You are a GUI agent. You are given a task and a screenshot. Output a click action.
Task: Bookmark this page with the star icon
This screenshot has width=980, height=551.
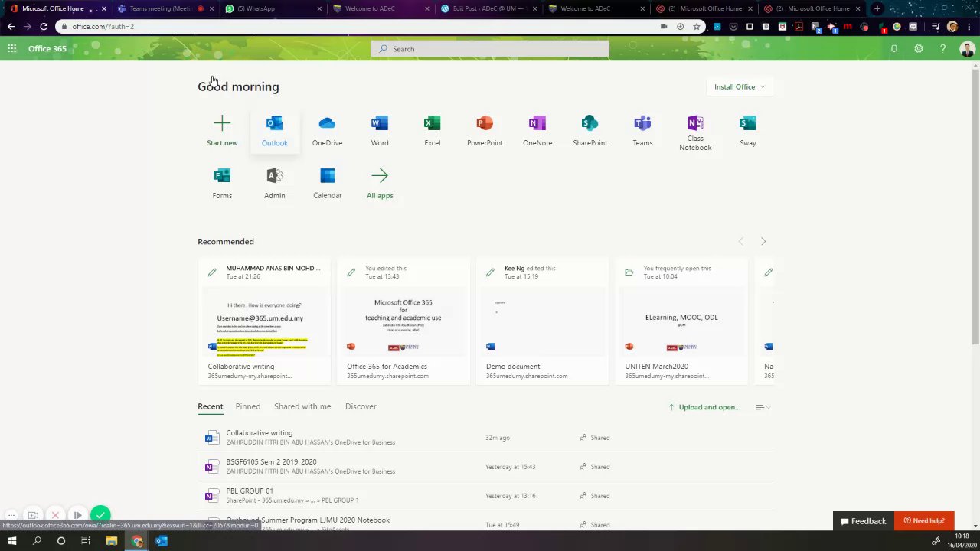tap(697, 26)
